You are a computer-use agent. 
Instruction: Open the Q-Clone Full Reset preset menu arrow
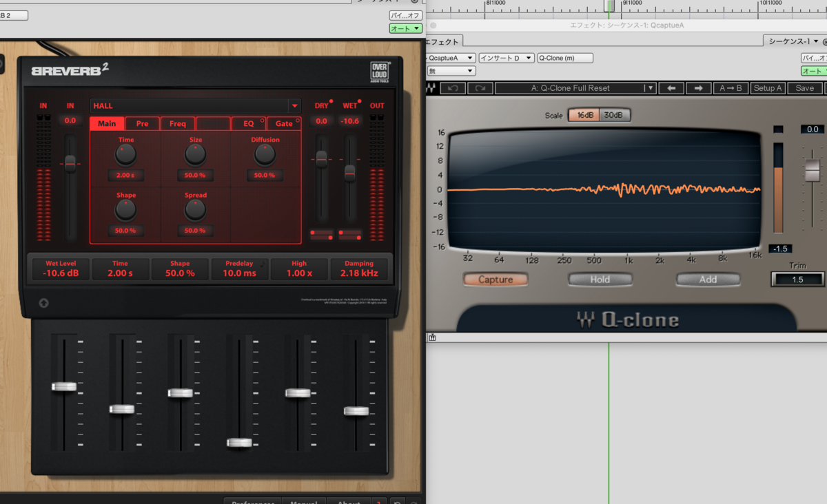click(649, 88)
